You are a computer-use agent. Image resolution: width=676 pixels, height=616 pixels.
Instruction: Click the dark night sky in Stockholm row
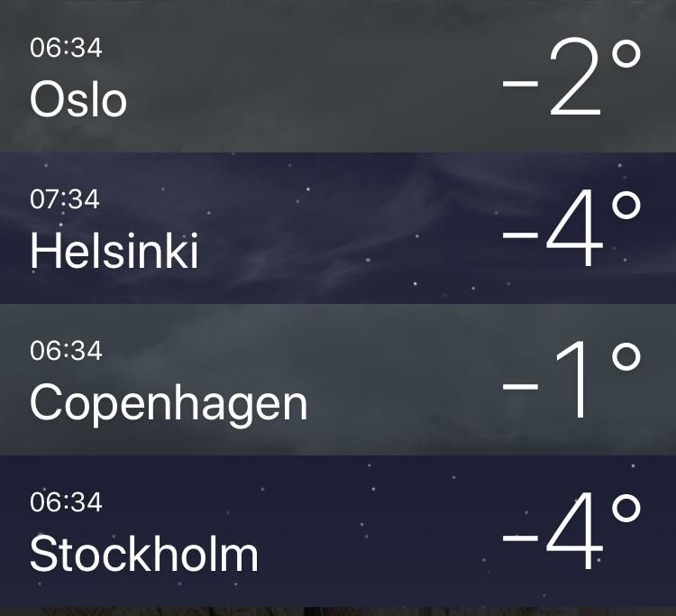367,531
